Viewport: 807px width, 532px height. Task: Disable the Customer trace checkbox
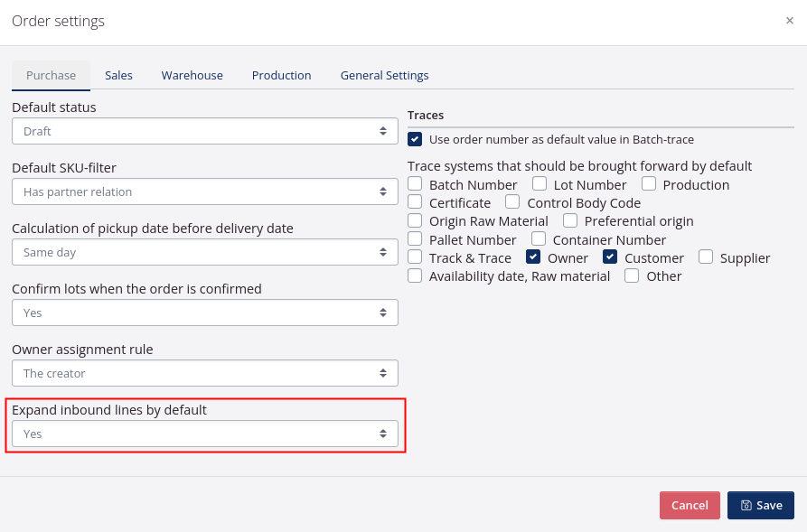click(610, 257)
